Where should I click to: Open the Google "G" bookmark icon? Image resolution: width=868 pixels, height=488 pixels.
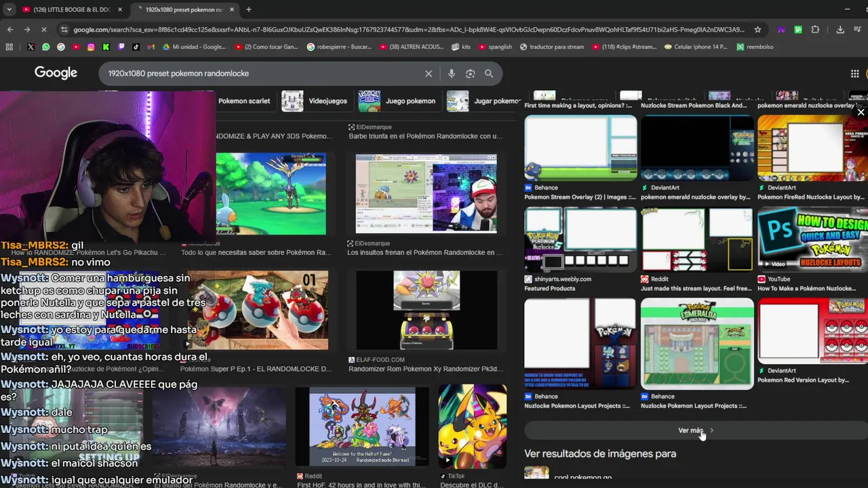coord(61,47)
